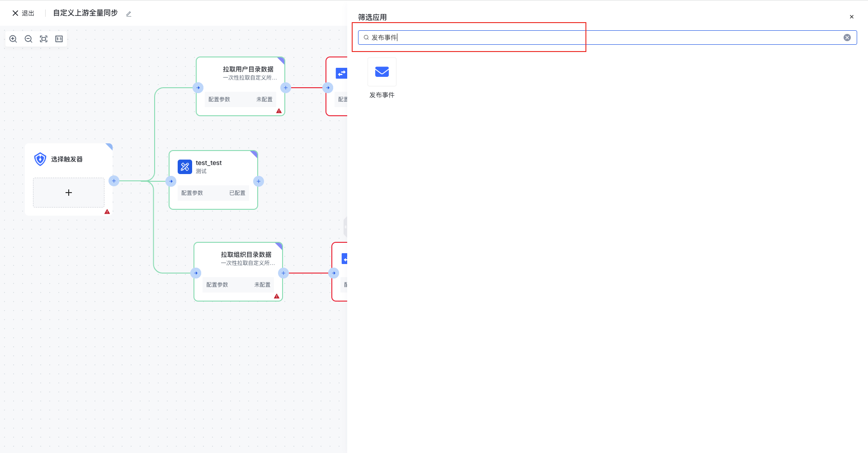Click warning icon on 拉取用户目录数据 node
Image resolution: width=868 pixels, height=453 pixels.
[279, 111]
